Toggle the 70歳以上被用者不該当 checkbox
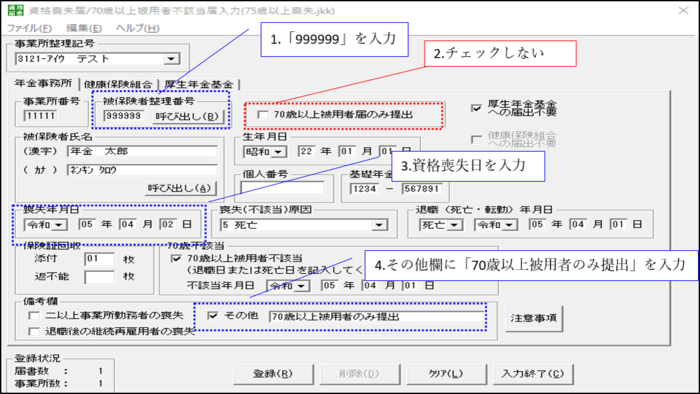Image resolution: width=700 pixels, height=394 pixels. 176,258
